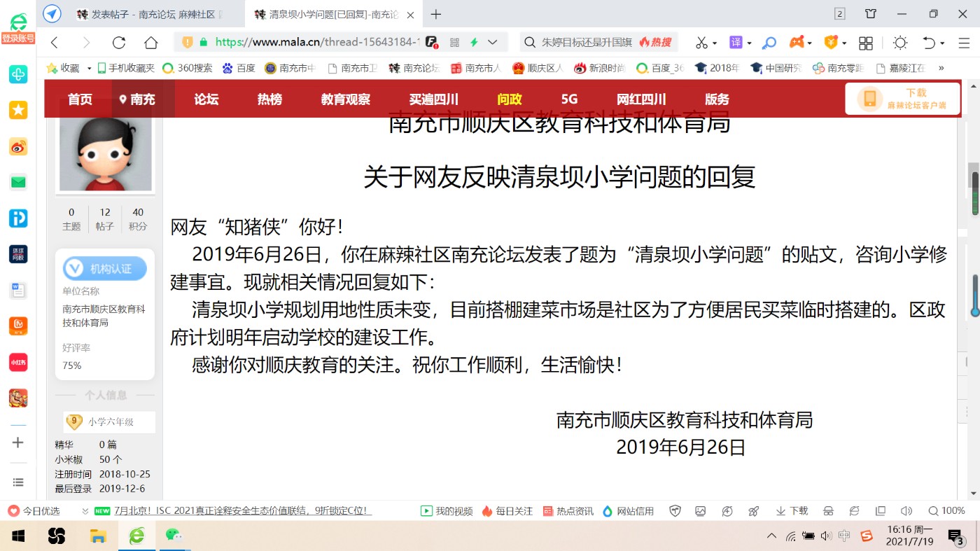Toggle the Chinese input method indicator
Viewport: 980px width, 551px height.
pyautogui.click(x=844, y=536)
